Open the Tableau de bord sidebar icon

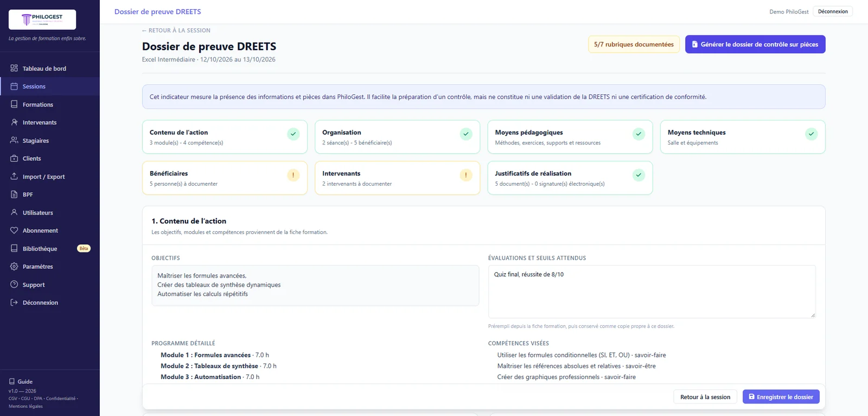[x=14, y=68]
